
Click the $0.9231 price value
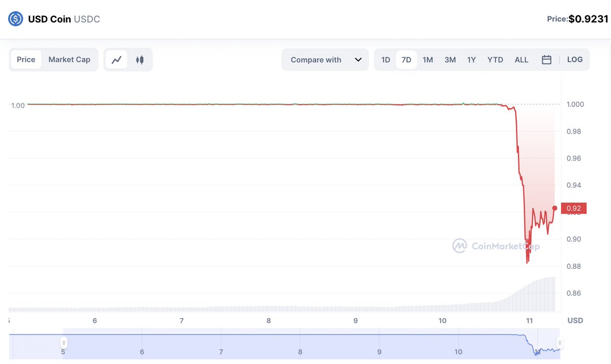point(588,19)
